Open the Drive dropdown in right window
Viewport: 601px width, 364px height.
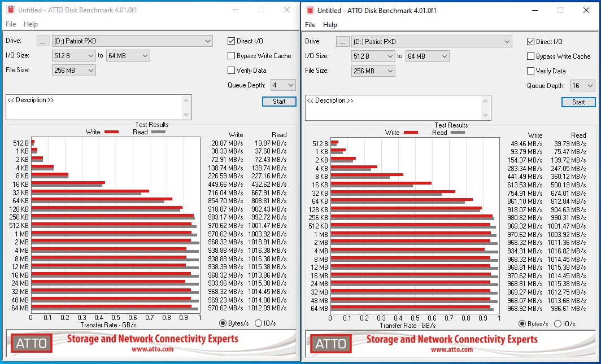click(x=432, y=42)
